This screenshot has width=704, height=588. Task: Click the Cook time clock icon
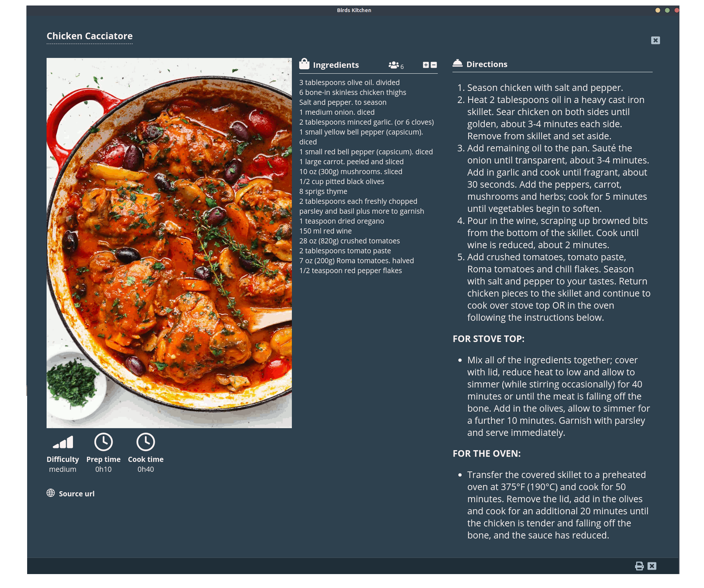click(x=146, y=442)
